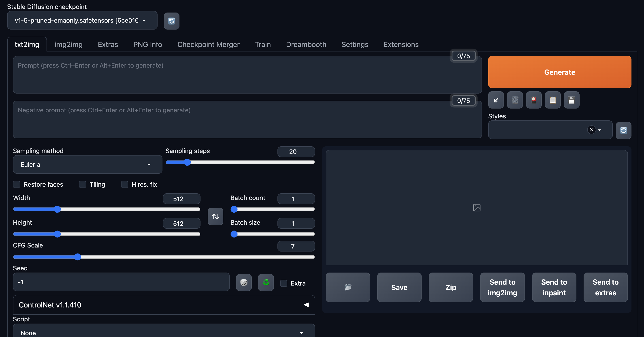Clear the prompt with the trash icon

[x=515, y=100]
